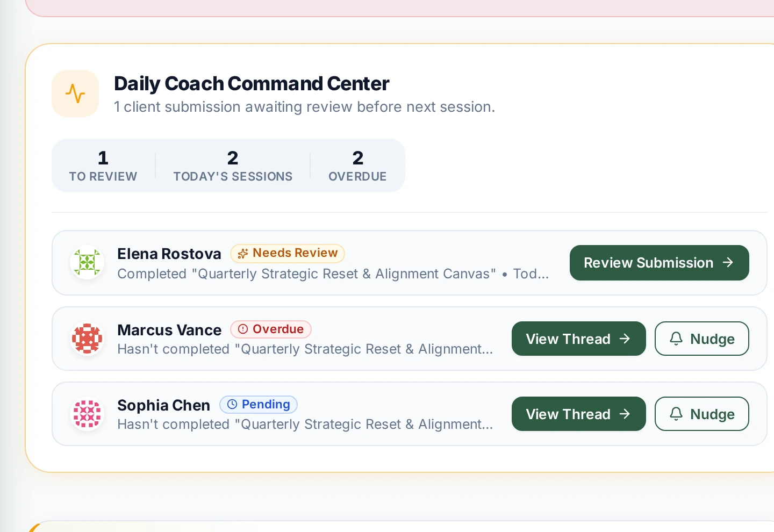774x532 pixels.
Task: Click the bell icon in Sophia Chen's Nudge button
Action: click(x=676, y=414)
